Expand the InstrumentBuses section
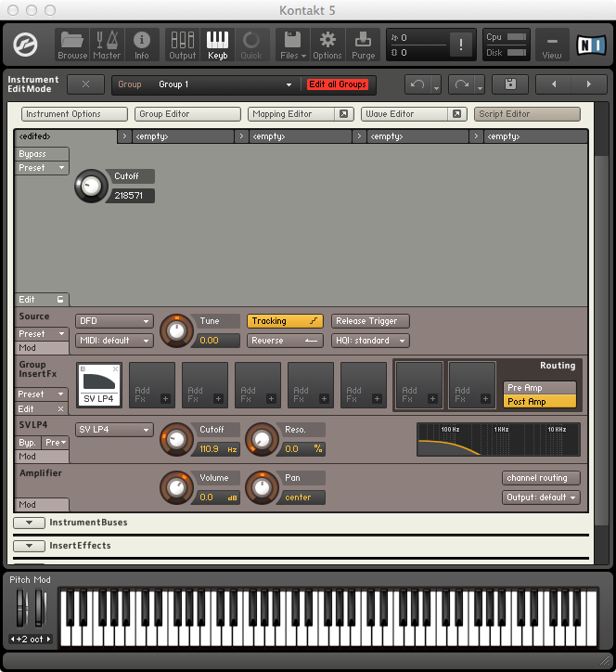The image size is (616, 672). [29, 523]
